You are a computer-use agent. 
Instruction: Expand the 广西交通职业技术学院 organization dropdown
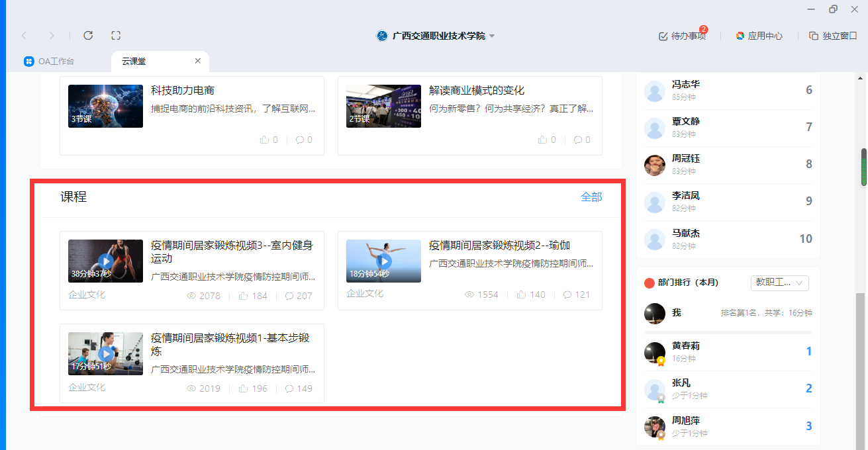(492, 36)
